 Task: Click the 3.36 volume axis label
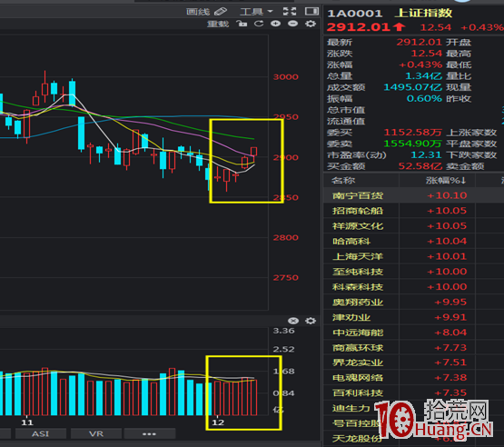[x=283, y=331]
